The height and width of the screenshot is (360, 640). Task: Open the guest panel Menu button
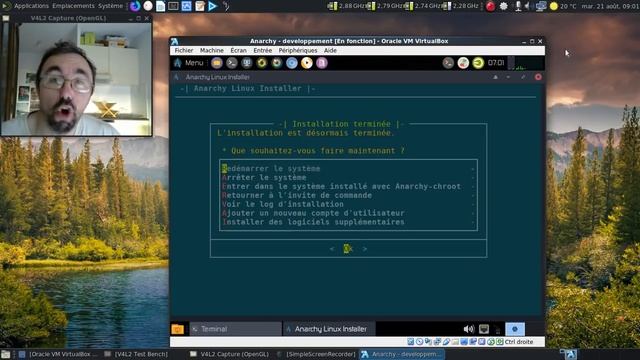(x=189, y=63)
